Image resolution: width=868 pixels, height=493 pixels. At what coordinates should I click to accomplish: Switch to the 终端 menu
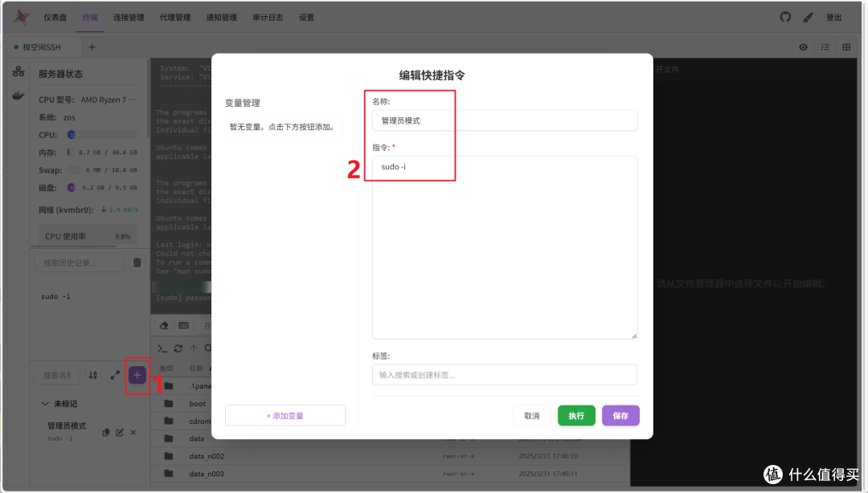pyautogui.click(x=90, y=17)
